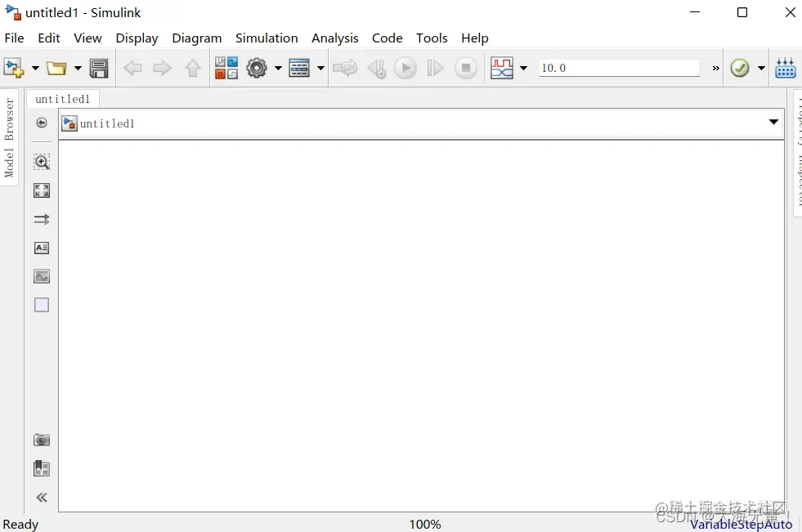Toggle sample time display arrows icon
Viewport: 802px width, 532px height.
(x=42, y=219)
